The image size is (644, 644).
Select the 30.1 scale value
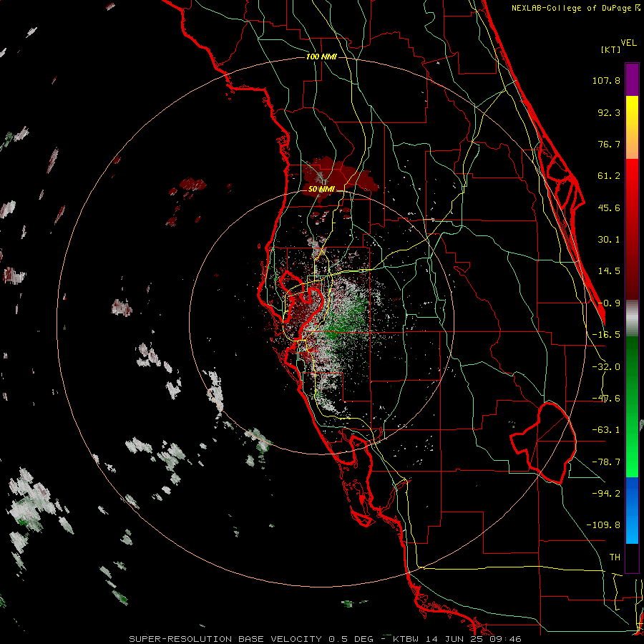[609, 240]
